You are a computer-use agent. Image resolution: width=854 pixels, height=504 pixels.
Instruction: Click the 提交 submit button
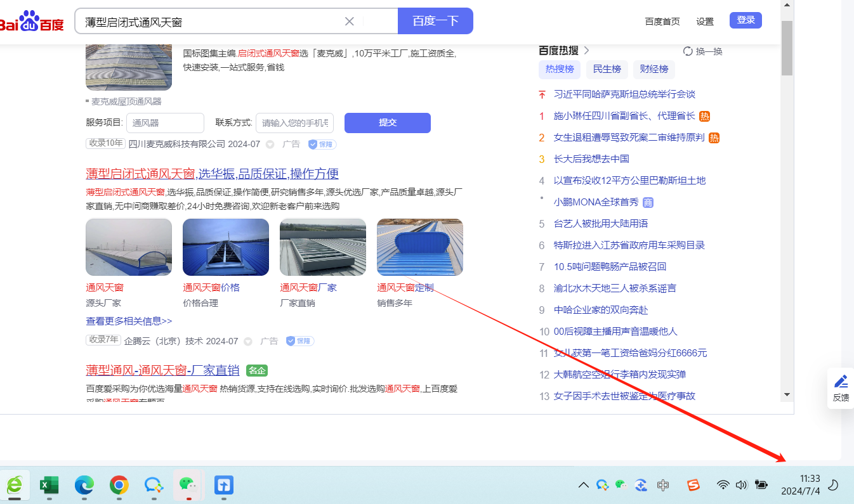388,123
